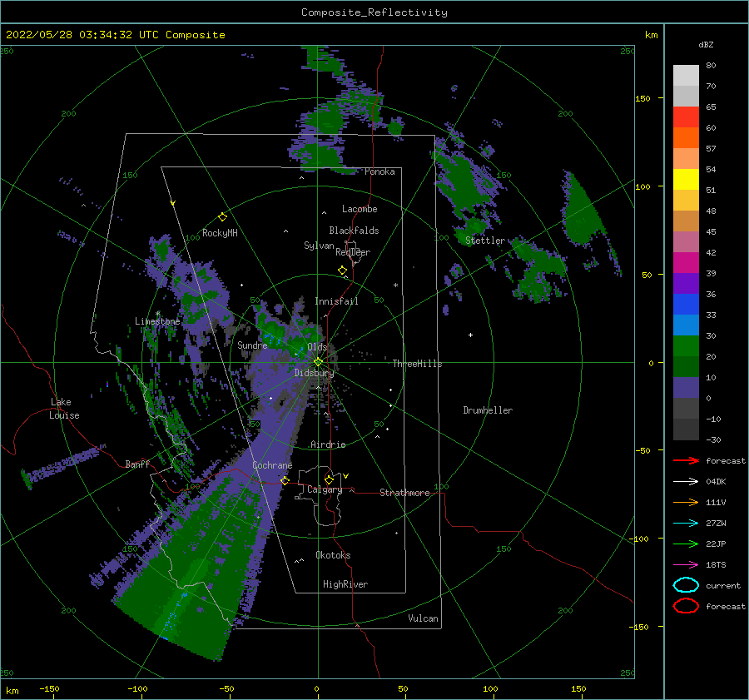This screenshot has height=700, width=749.
Task: Click the Ponoka label
Action: pos(379,171)
